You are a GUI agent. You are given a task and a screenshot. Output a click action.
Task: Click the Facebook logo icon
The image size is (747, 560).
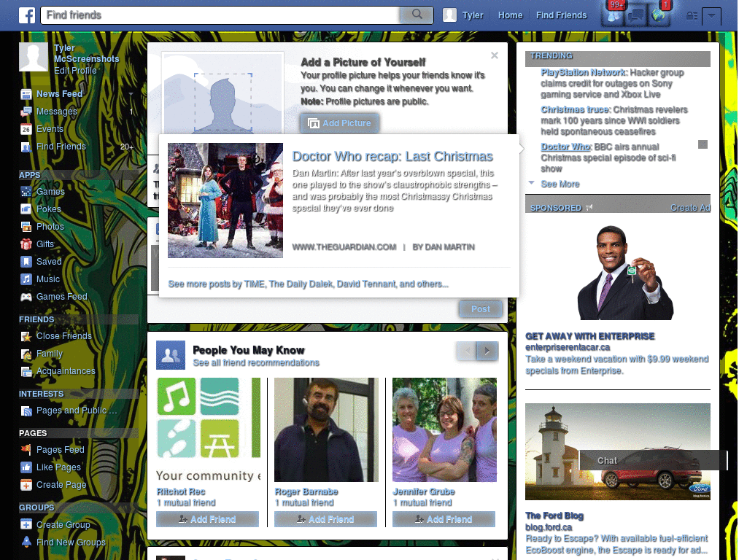(27, 15)
